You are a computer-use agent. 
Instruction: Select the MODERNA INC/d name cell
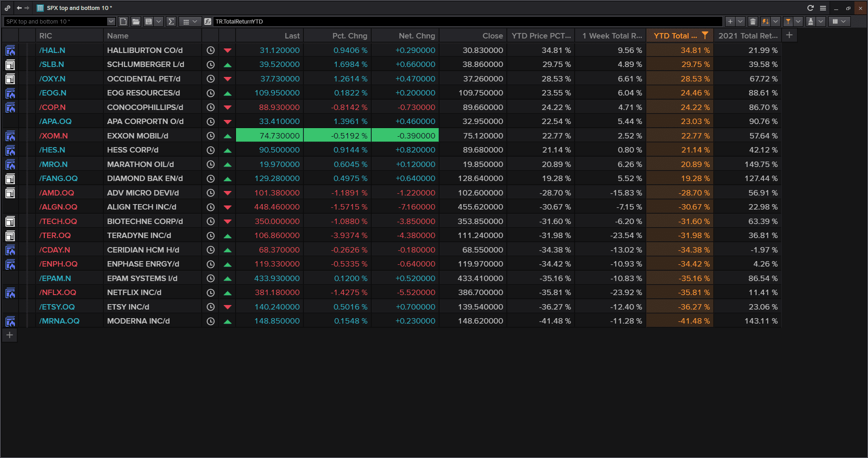coord(152,321)
